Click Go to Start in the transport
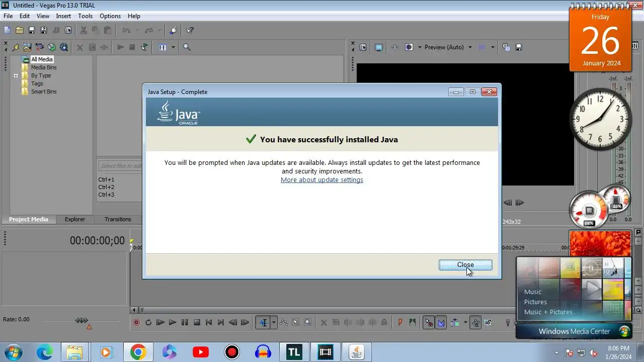This screenshot has width=644, height=362. 209,322
